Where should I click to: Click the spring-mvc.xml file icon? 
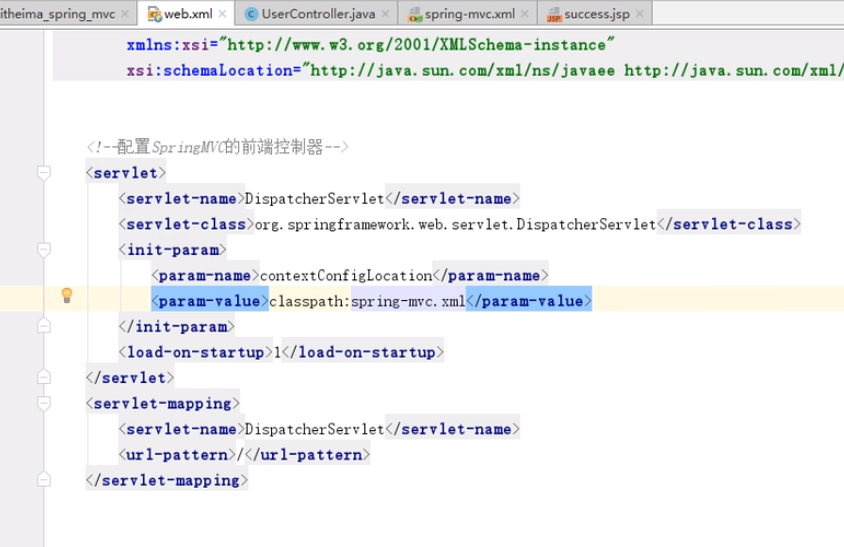coord(415,15)
